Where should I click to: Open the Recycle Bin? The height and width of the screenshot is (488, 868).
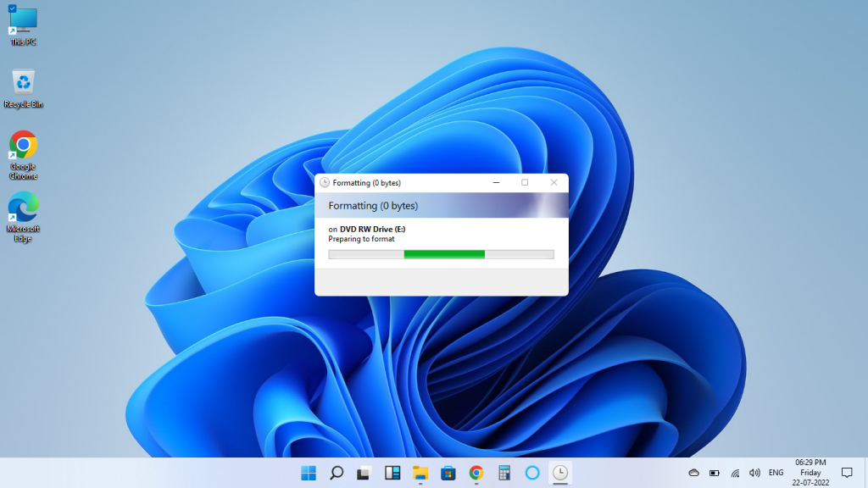(23, 85)
